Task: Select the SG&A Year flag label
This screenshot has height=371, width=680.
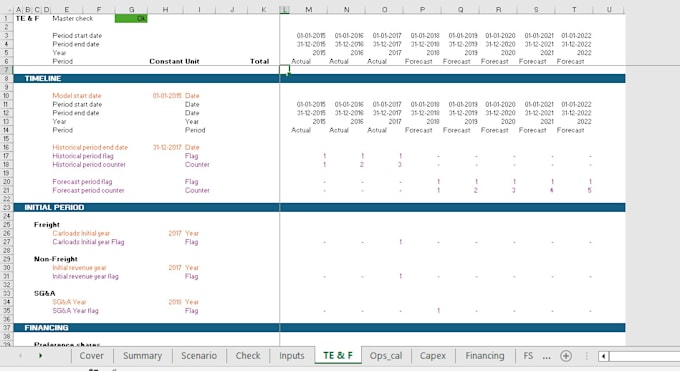Action: click(x=75, y=311)
